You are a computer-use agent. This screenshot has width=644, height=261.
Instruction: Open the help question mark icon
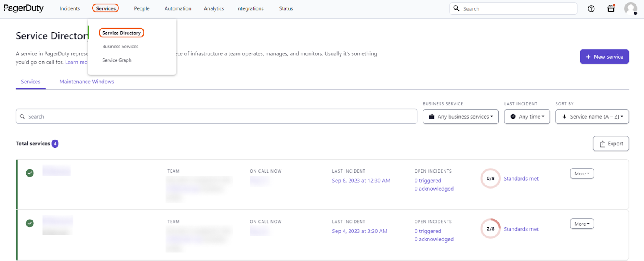click(x=591, y=9)
